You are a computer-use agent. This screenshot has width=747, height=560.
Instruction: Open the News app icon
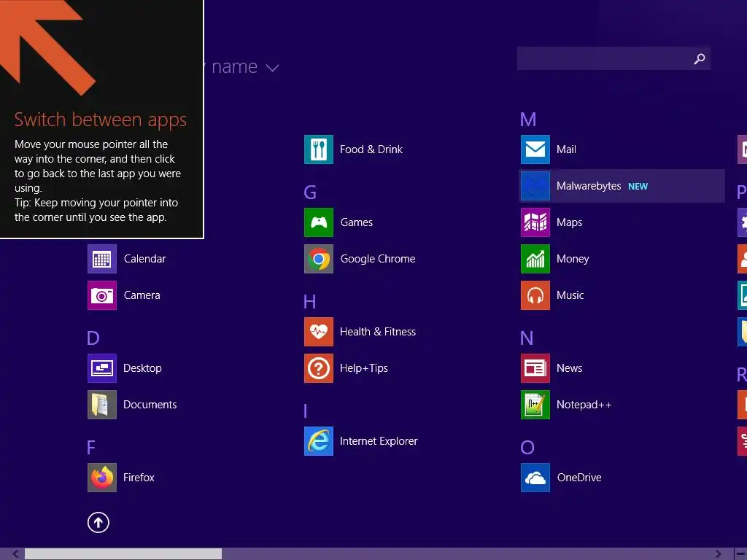coord(535,368)
